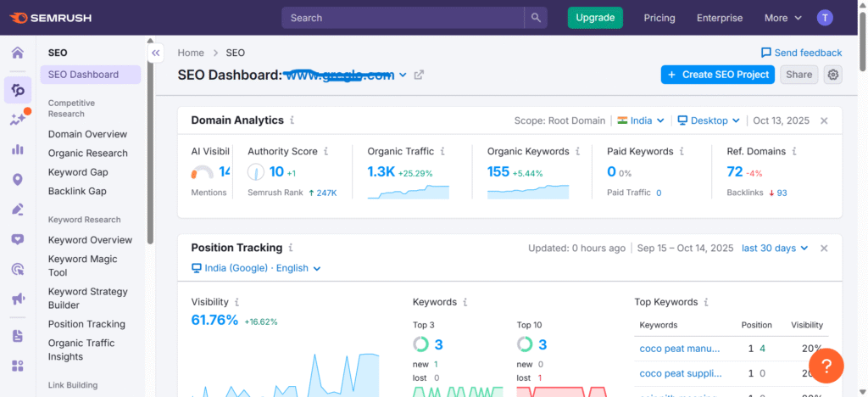Open Domain Overview in sidebar

tap(87, 134)
